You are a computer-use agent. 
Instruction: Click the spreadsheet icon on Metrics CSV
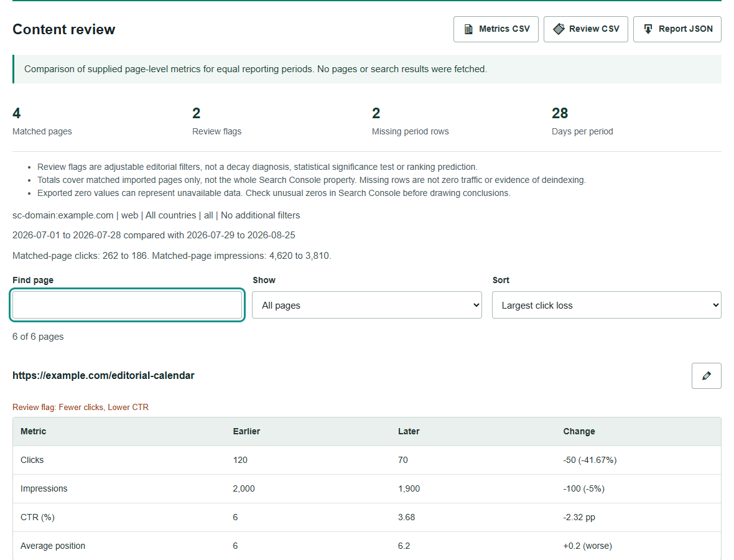click(x=468, y=29)
